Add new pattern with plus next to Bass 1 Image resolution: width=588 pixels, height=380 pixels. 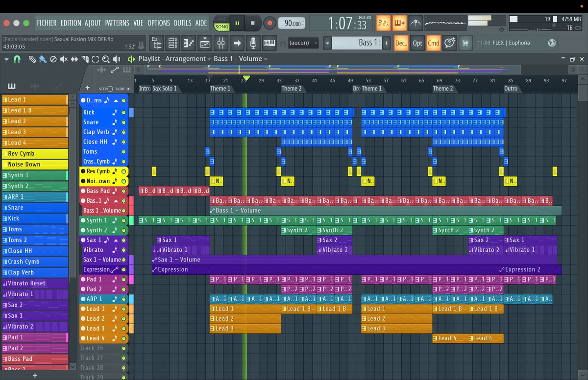(386, 43)
